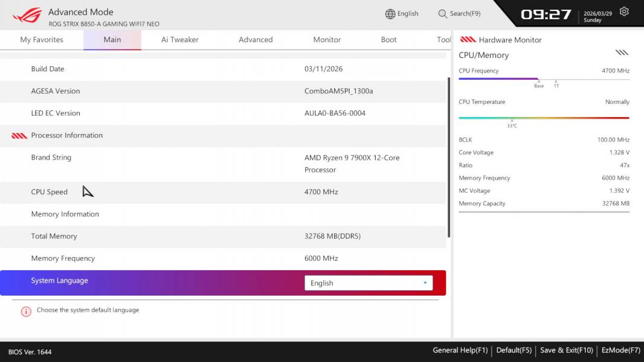Open the Boot tab
The width and height of the screenshot is (644, 362).
coord(388,40)
